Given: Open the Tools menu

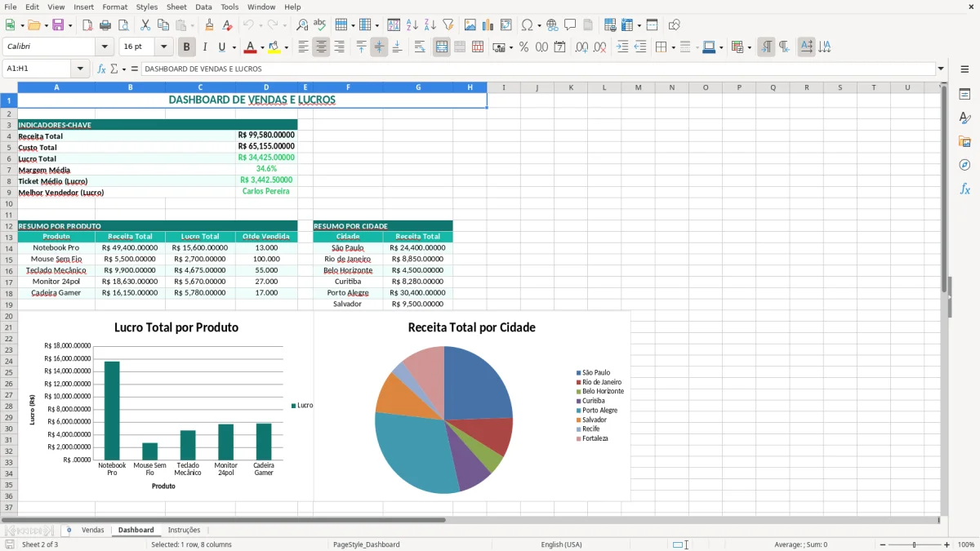Looking at the screenshot, I should point(229,7).
